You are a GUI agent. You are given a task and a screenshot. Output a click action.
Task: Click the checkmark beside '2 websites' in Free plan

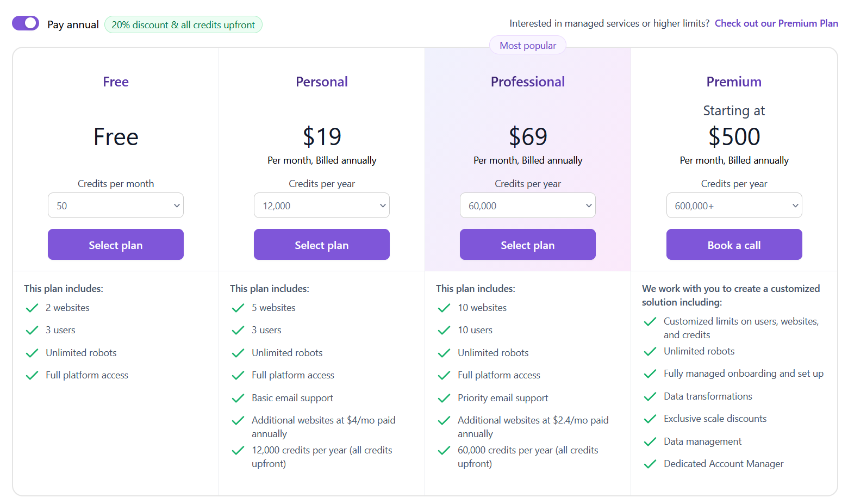32,308
